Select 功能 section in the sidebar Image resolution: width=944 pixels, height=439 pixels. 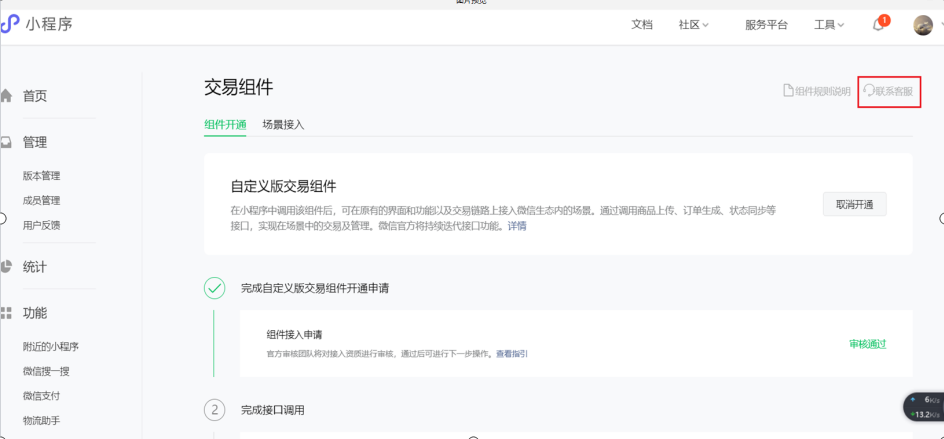(35, 313)
